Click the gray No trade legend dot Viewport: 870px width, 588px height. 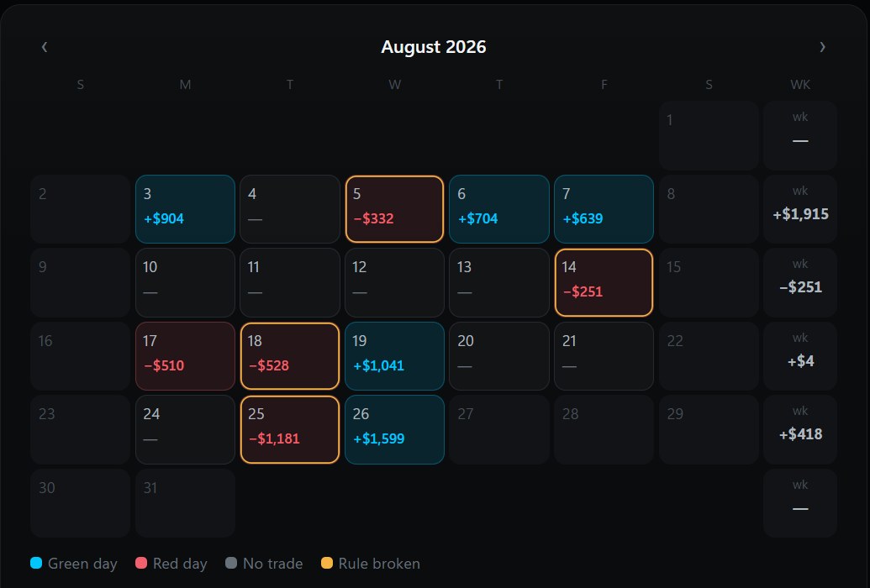[x=231, y=563]
